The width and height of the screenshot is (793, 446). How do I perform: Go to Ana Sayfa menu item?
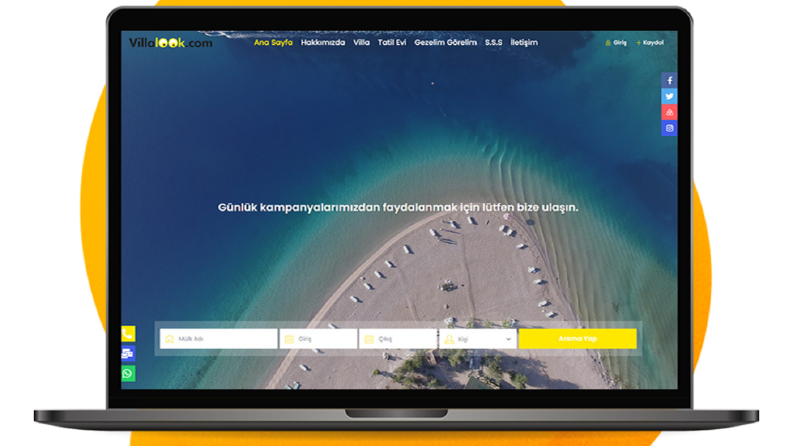point(273,42)
